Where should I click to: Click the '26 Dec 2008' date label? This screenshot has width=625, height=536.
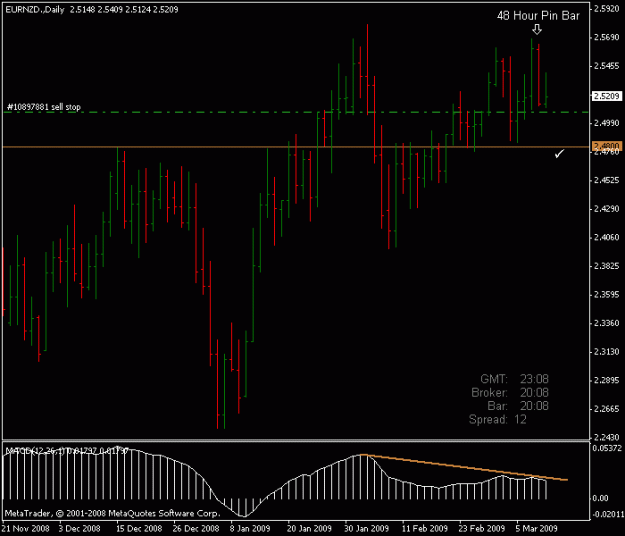(x=196, y=529)
